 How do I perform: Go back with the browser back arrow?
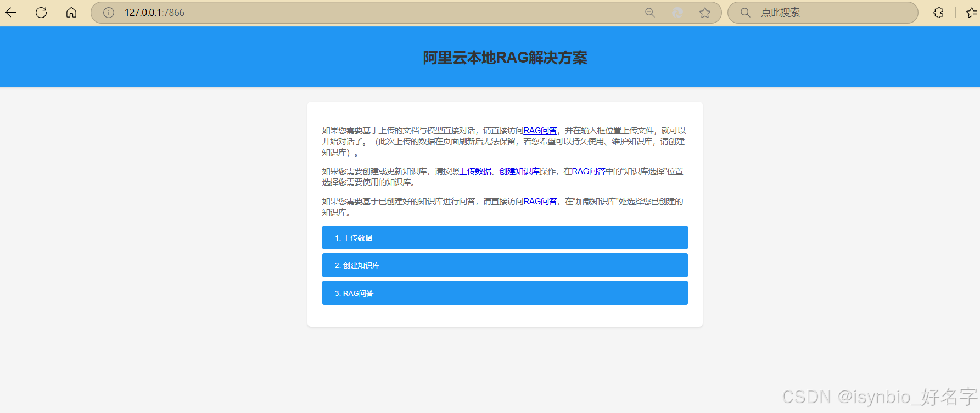(x=11, y=12)
